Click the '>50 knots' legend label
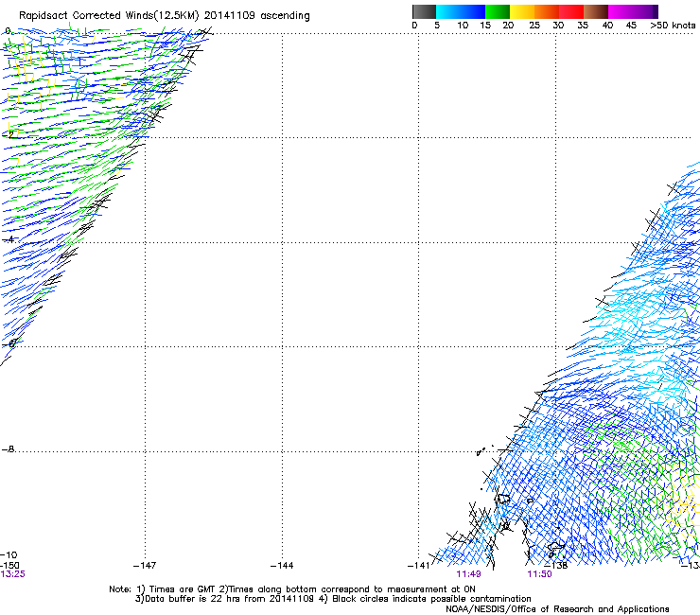Image resolution: width=700 pixels, height=615 pixels. pyautogui.click(x=673, y=26)
